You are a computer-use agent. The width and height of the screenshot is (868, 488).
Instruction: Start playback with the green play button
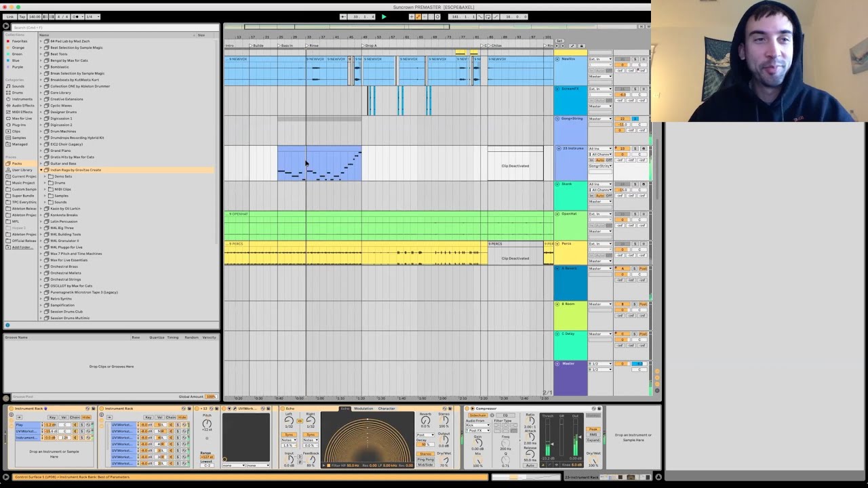[384, 17]
